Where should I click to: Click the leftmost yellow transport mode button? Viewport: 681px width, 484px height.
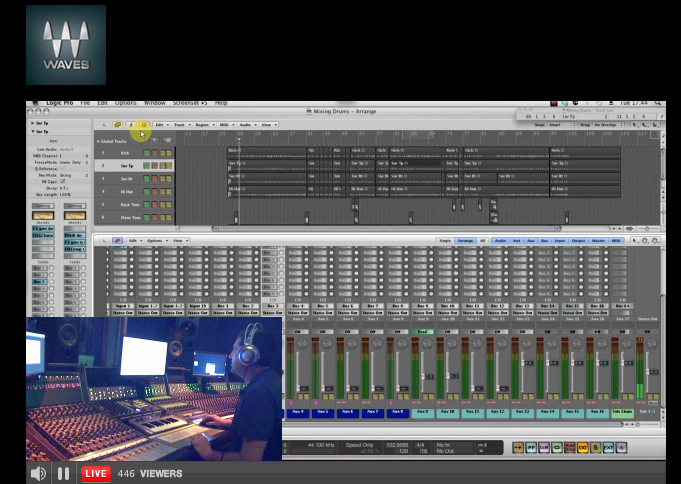[518, 448]
